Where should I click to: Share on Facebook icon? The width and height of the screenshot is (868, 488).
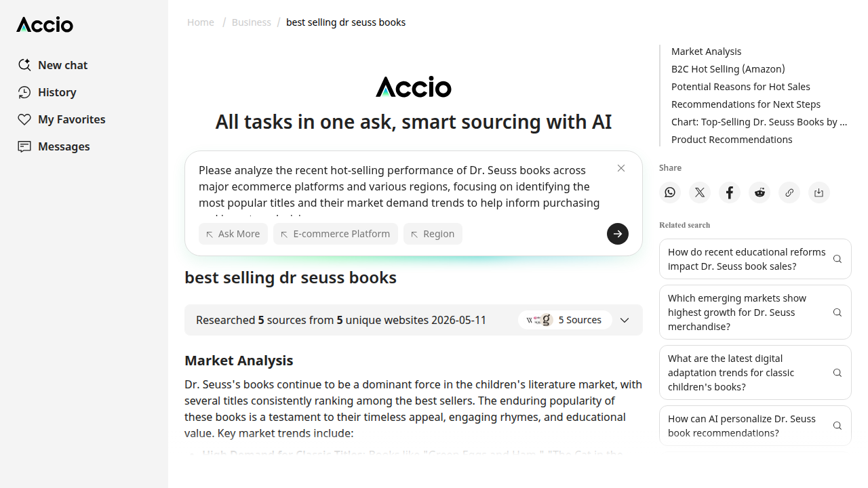pyautogui.click(x=730, y=192)
